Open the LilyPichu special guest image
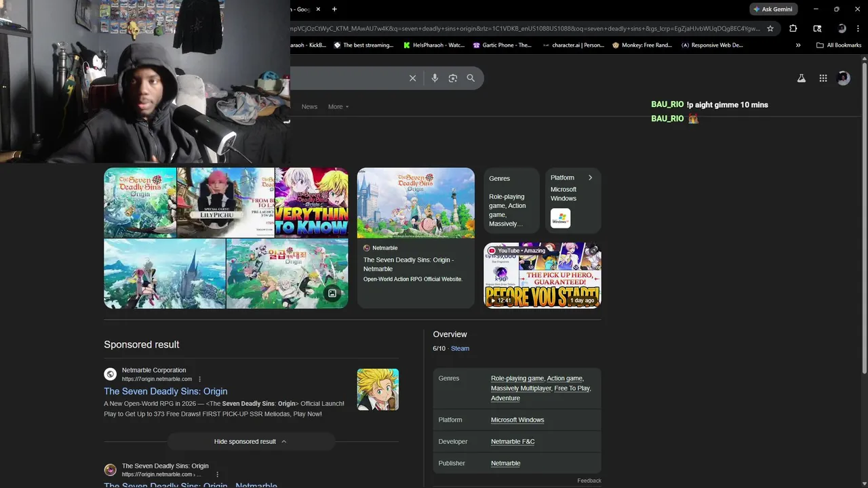The width and height of the screenshot is (868, 488). [x=226, y=203]
